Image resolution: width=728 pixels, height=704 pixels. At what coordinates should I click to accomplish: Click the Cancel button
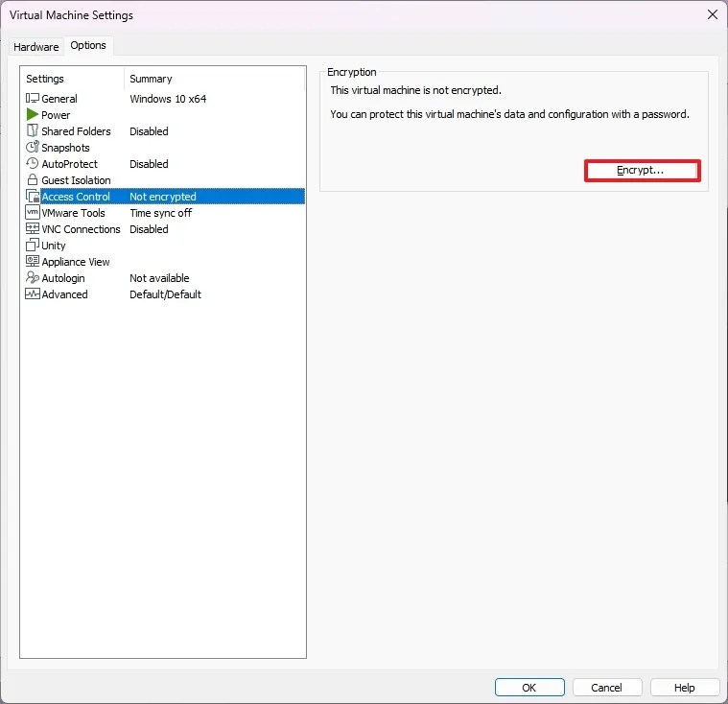point(607,688)
